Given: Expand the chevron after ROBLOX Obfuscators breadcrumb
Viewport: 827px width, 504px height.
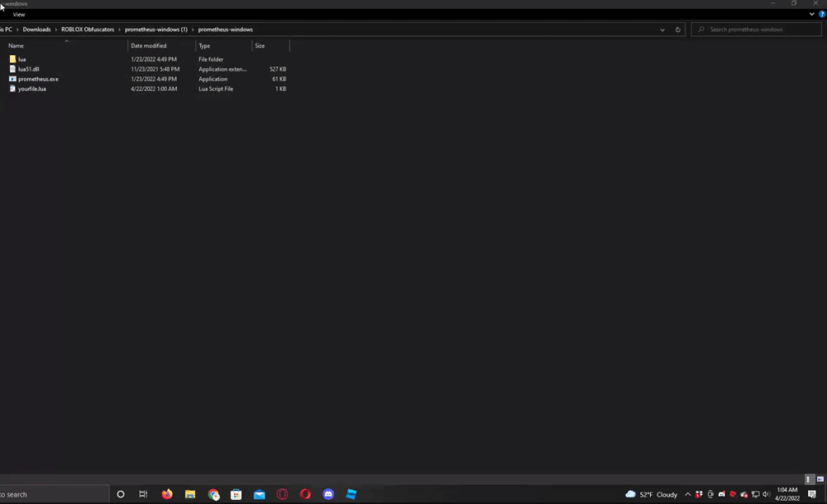Looking at the screenshot, I should pyautogui.click(x=120, y=30).
